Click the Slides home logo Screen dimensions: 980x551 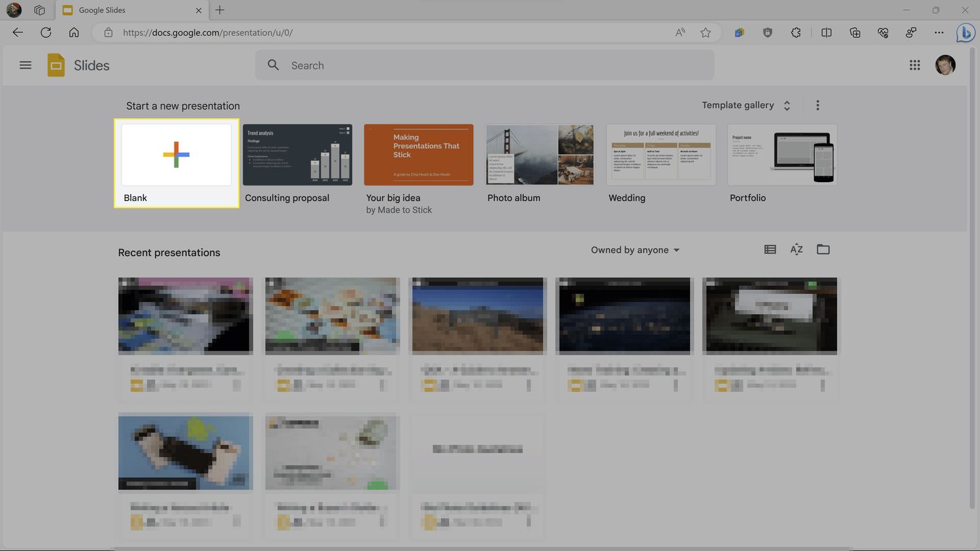(56, 65)
